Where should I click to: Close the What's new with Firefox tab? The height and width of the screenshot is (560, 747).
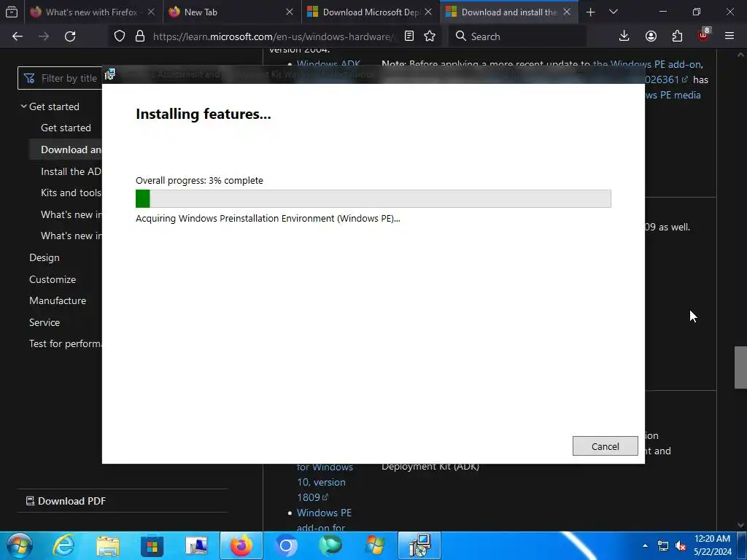coord(151,12)
